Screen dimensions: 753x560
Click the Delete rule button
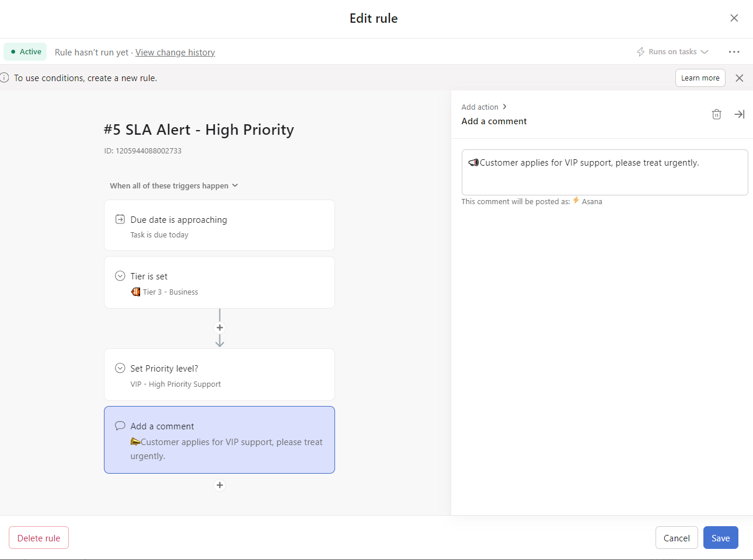click(39, 537)
